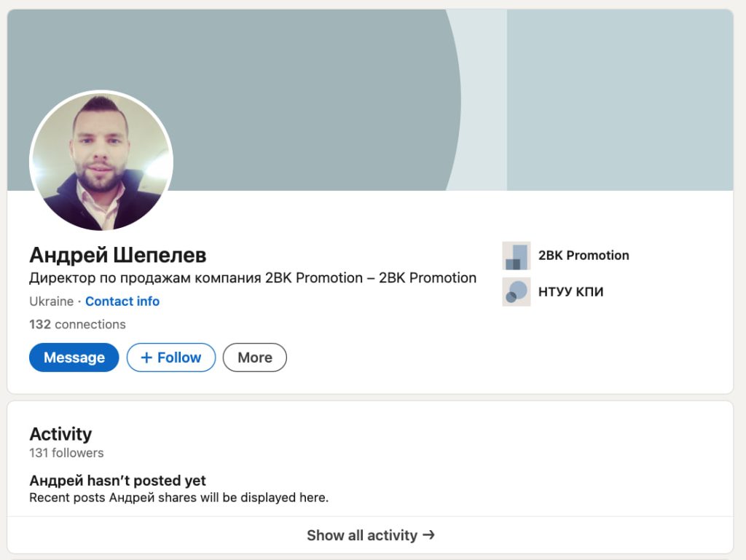Expand the More options menu
746x560 pixels.
255,358
